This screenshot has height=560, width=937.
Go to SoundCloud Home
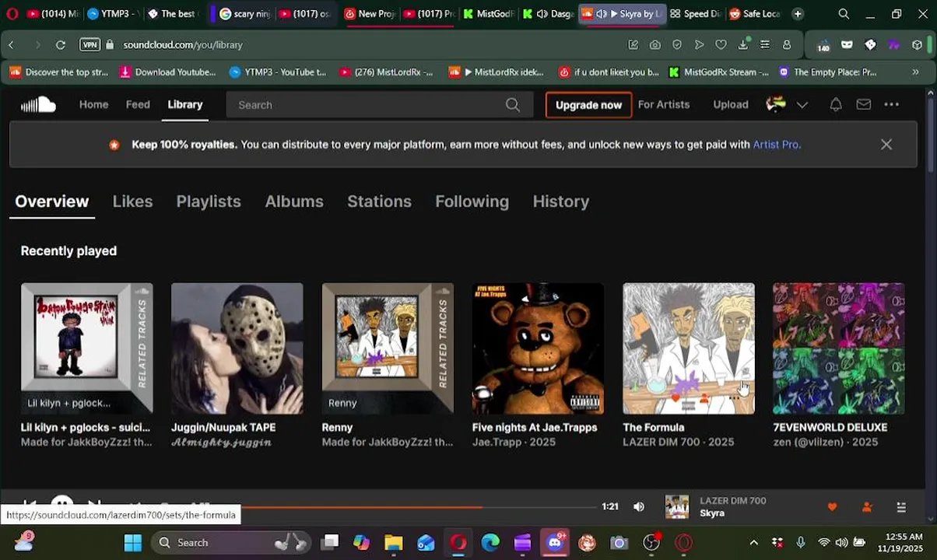point(93,104)
